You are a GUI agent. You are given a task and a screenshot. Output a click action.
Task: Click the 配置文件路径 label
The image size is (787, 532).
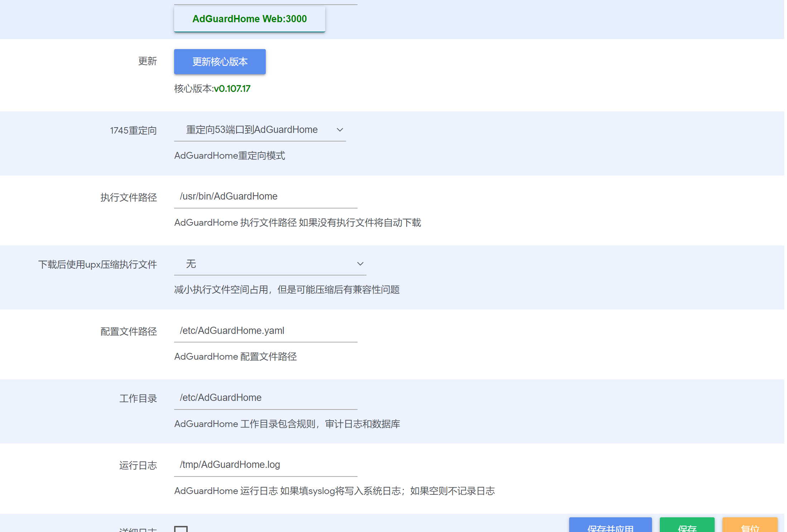click(x=129, y=331)
